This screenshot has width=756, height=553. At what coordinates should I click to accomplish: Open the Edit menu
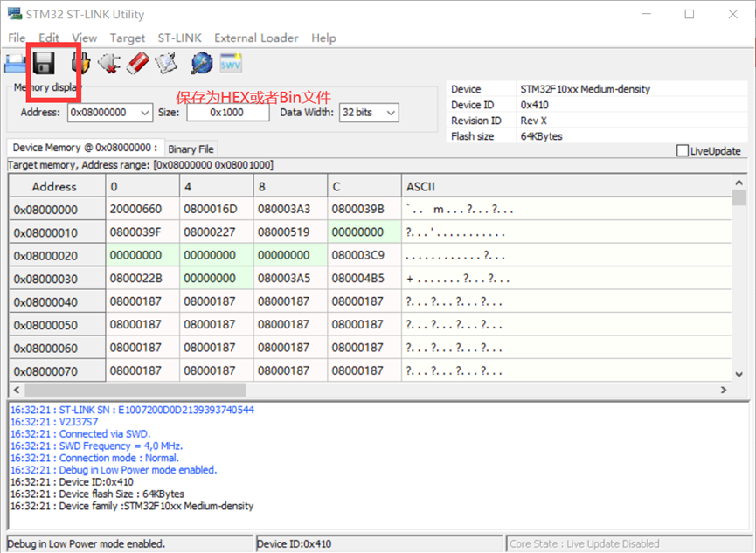pos(49,38)
